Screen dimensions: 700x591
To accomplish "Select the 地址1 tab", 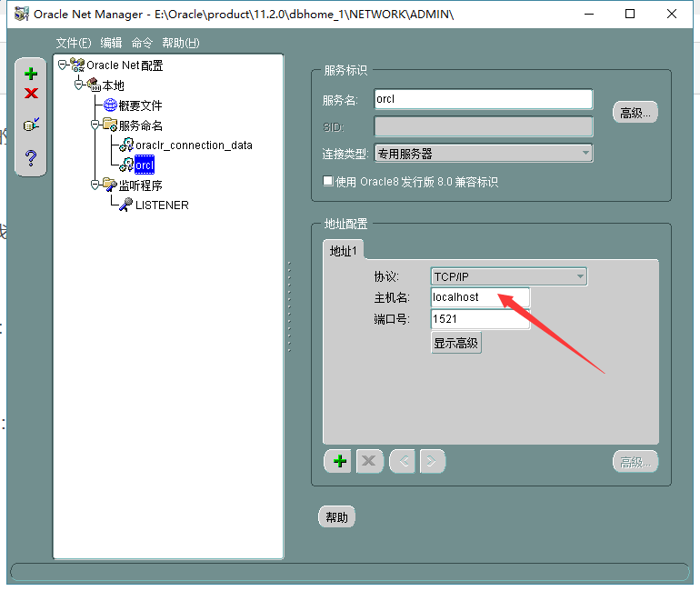I will point(344,251).
